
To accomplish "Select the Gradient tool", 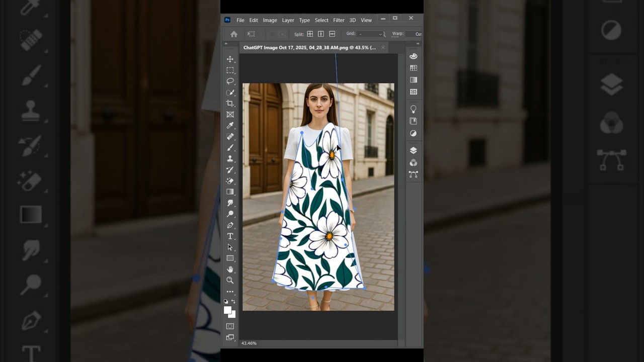I will [230, 192].
